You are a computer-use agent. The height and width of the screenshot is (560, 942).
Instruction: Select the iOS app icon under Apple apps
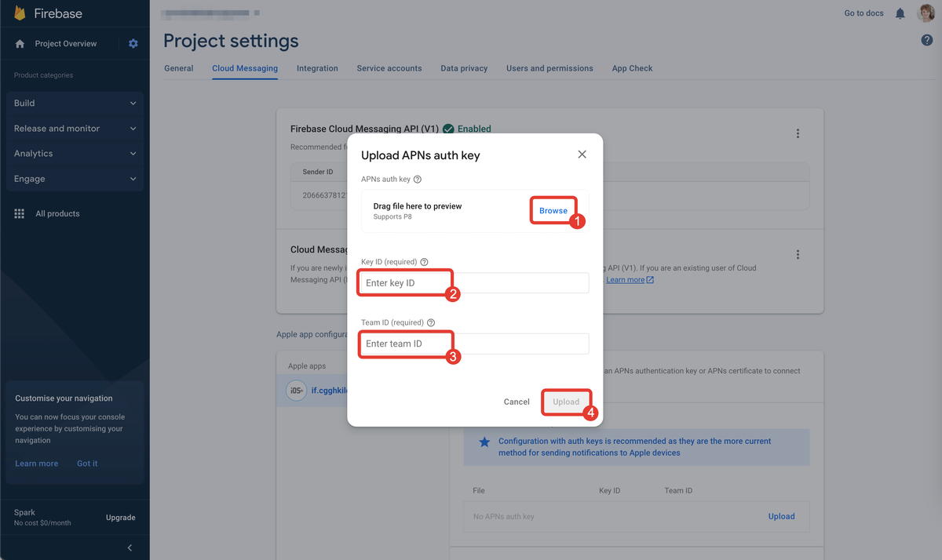297,390
